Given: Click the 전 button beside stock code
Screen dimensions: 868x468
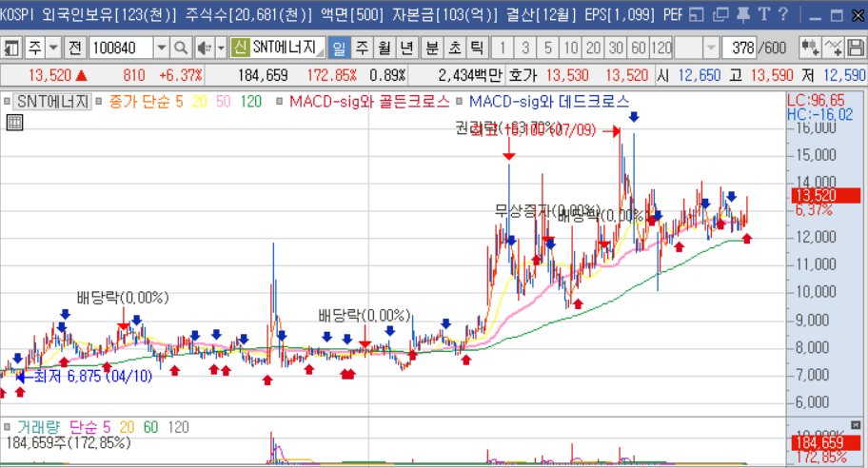Looking at the screenshot, I should tap(74, 48).
